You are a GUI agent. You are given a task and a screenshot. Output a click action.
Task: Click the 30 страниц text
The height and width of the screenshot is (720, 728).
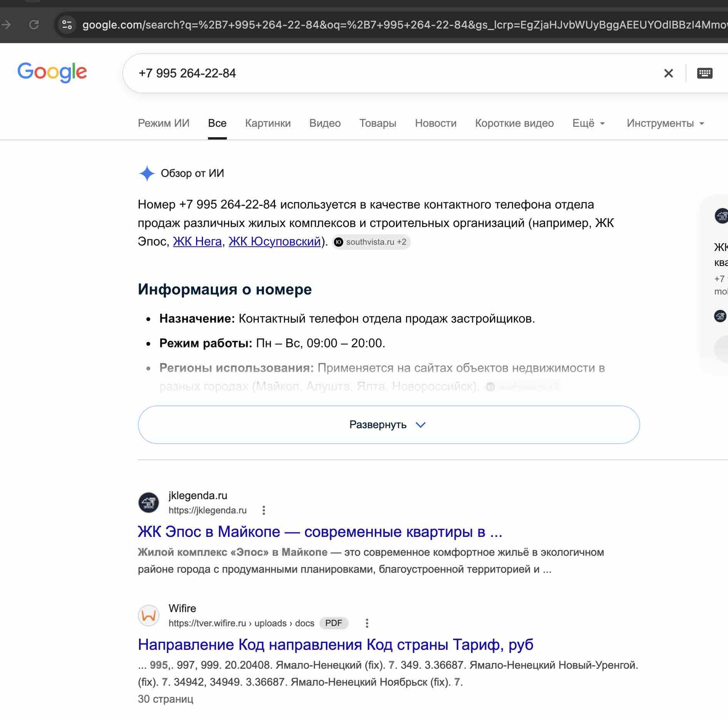[x=166, y=699]
